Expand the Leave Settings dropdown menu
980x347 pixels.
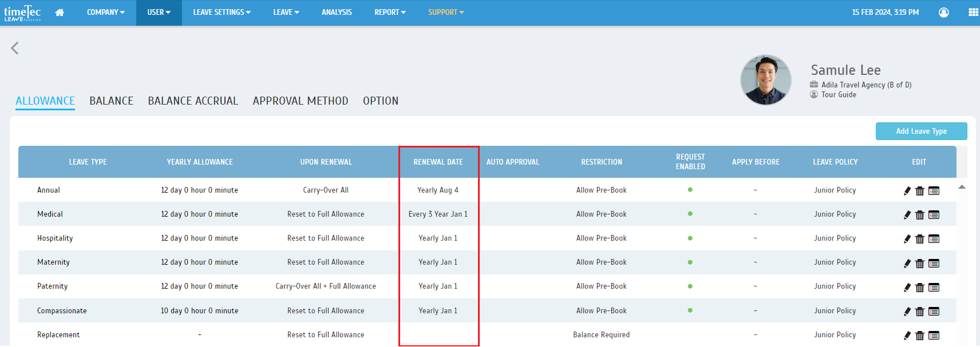222,13
